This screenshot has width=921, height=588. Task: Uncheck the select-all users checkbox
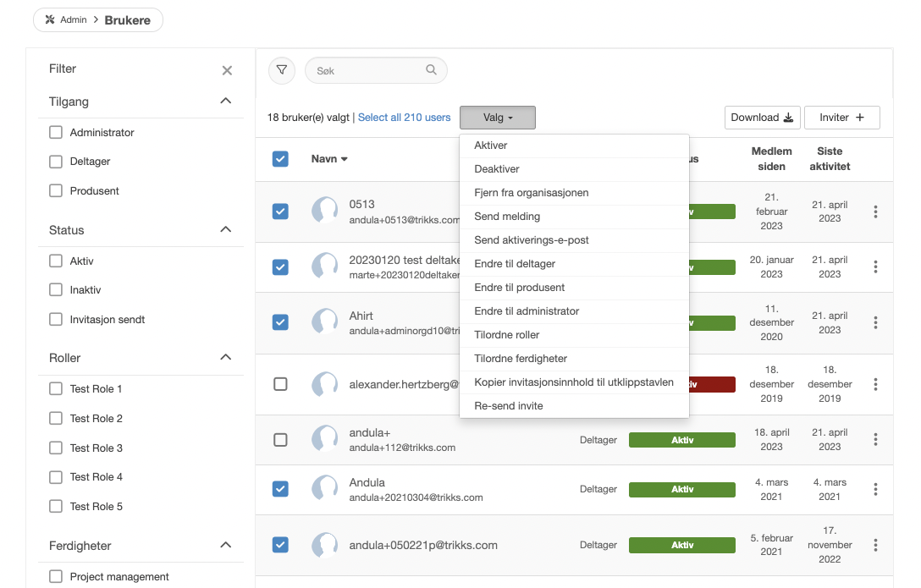(x=280, y=158)
